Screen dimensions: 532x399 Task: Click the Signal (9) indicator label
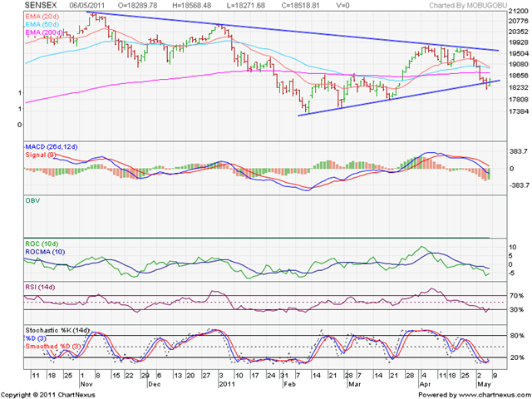click(x=41, y=155)
